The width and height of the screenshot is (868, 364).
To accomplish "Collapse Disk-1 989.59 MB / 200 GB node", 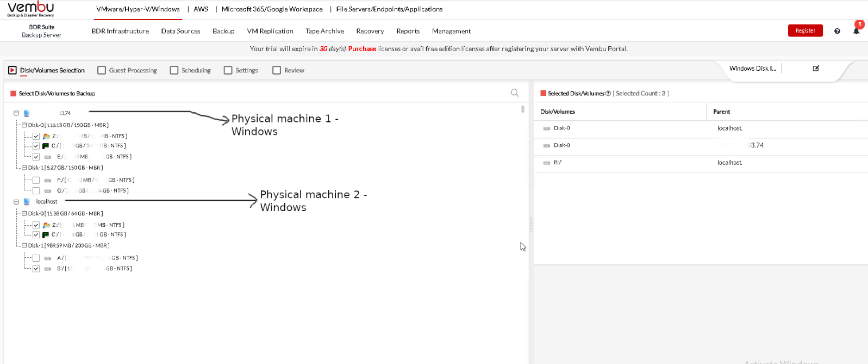I will (x=24, y=245).
